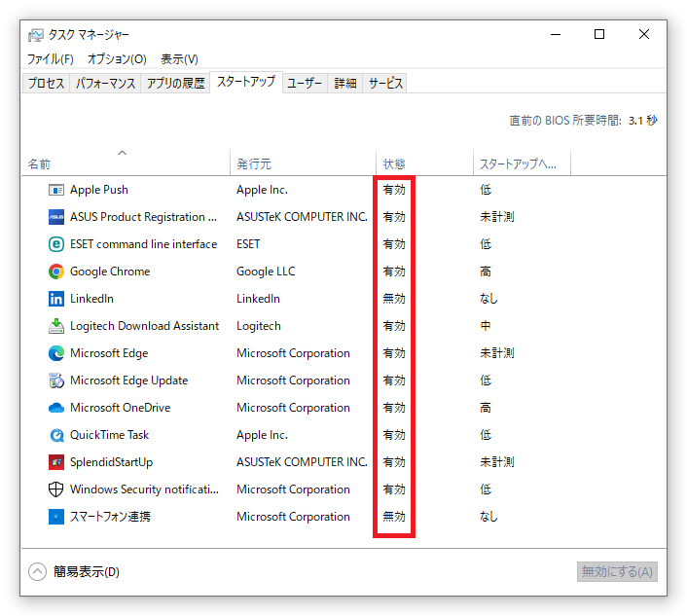Switch to the サービス tab
The height and width of the screenshot is (616, 687).
coord(385,84)
